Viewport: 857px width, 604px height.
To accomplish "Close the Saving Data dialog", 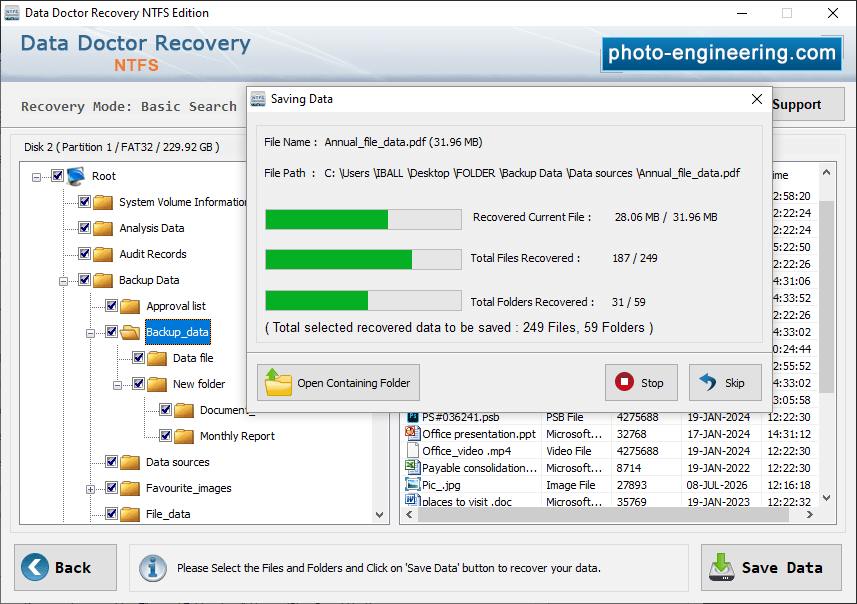I will tap(756, 99).
